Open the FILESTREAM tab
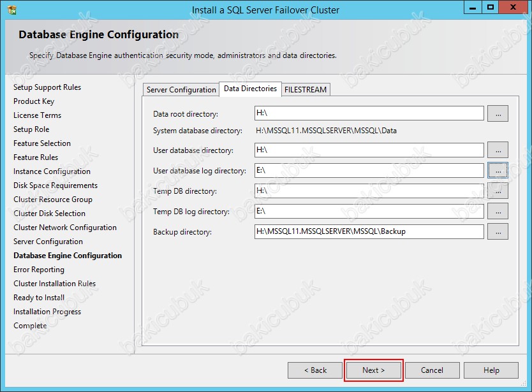The image size is (532, 392). (306, 90)
